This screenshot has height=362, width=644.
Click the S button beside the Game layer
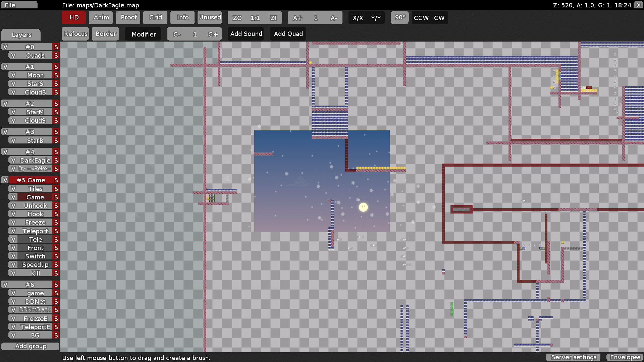56,197
